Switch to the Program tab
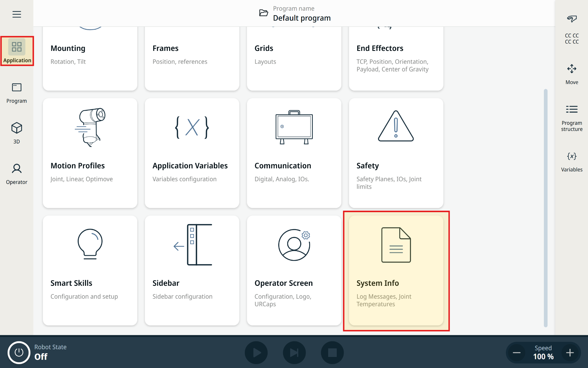Viewport: 588px width, 368px height. click(x=17, y=93)
